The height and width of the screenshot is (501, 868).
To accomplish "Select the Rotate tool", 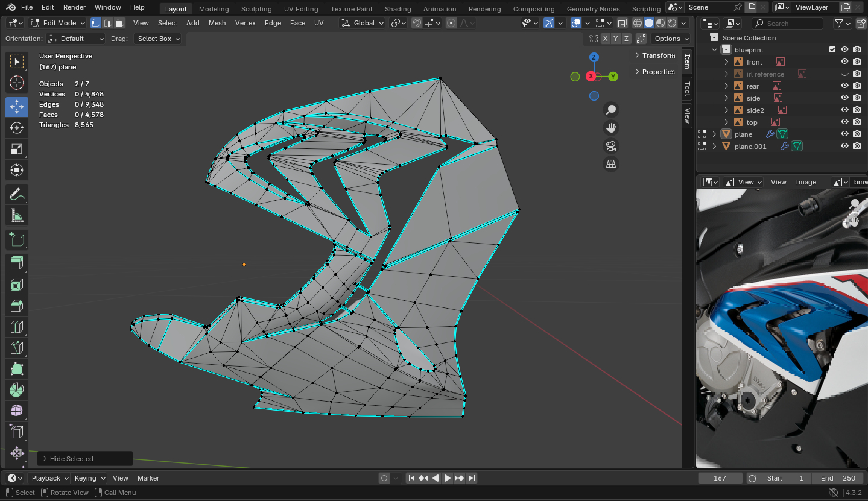I will [17, 128].
